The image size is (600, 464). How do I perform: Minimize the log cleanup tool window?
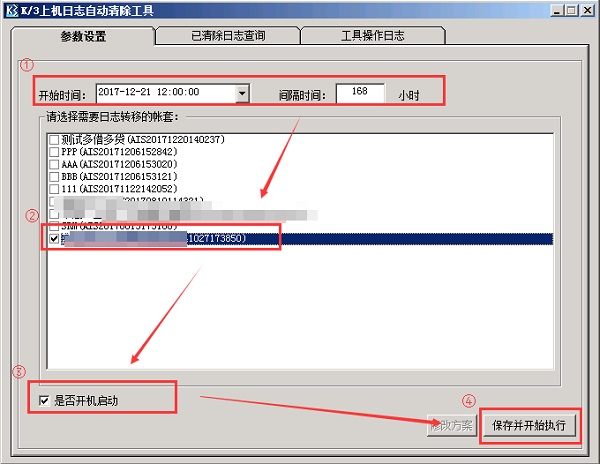555,9
